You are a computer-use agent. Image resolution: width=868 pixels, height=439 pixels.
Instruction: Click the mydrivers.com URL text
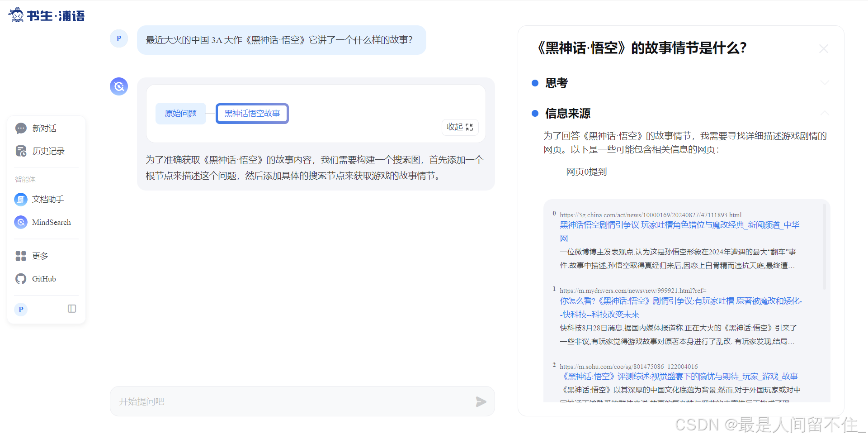point(633,291)
